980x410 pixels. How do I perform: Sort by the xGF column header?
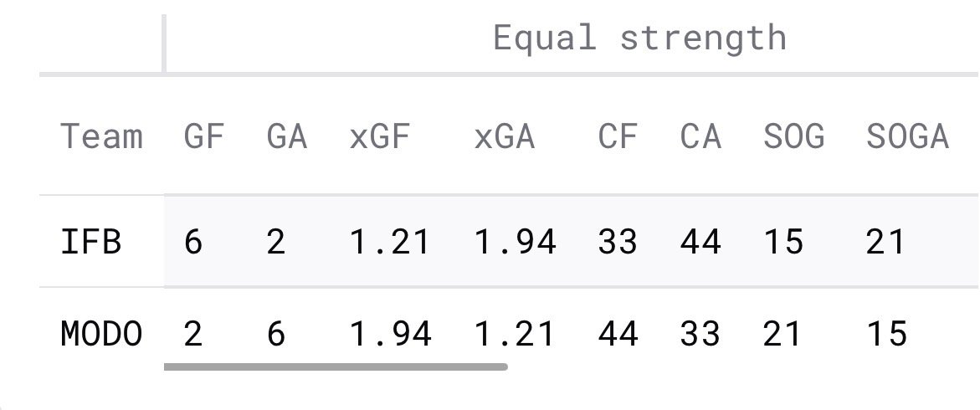click(380, 136)
